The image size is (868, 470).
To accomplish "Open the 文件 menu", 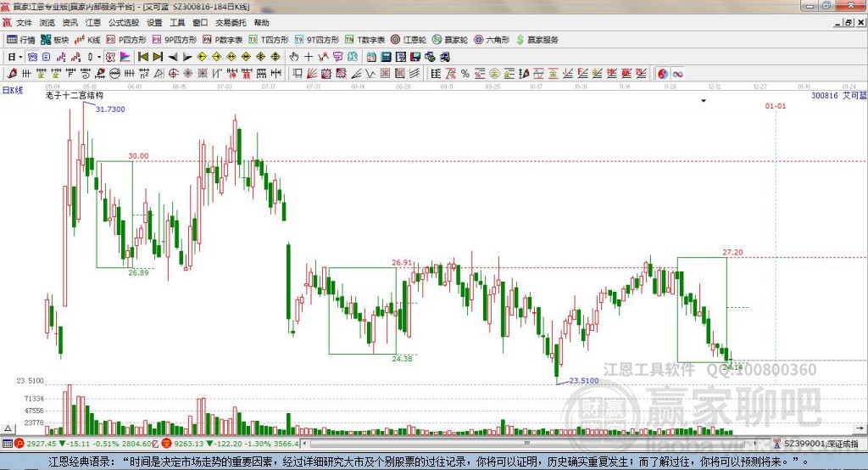I will click(24, 23).
